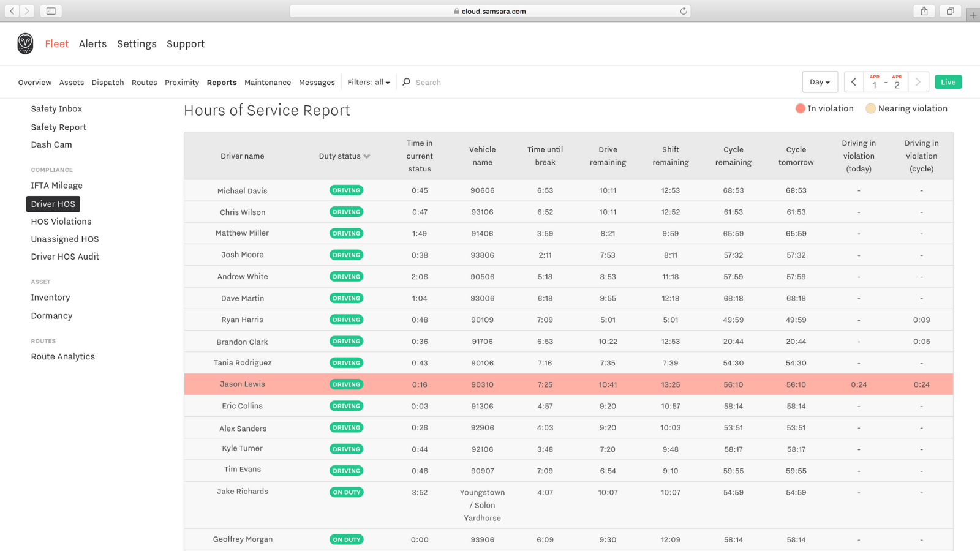Screen dimensions: 980x551
Task: Click driver name Jason Lewis
Action: click(243, 384)
